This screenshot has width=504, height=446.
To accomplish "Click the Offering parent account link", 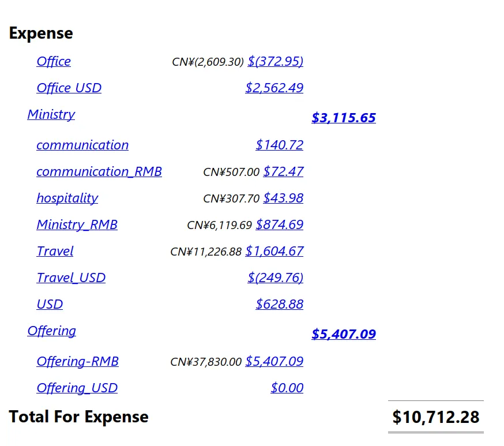I will click(x=51, y=331).
